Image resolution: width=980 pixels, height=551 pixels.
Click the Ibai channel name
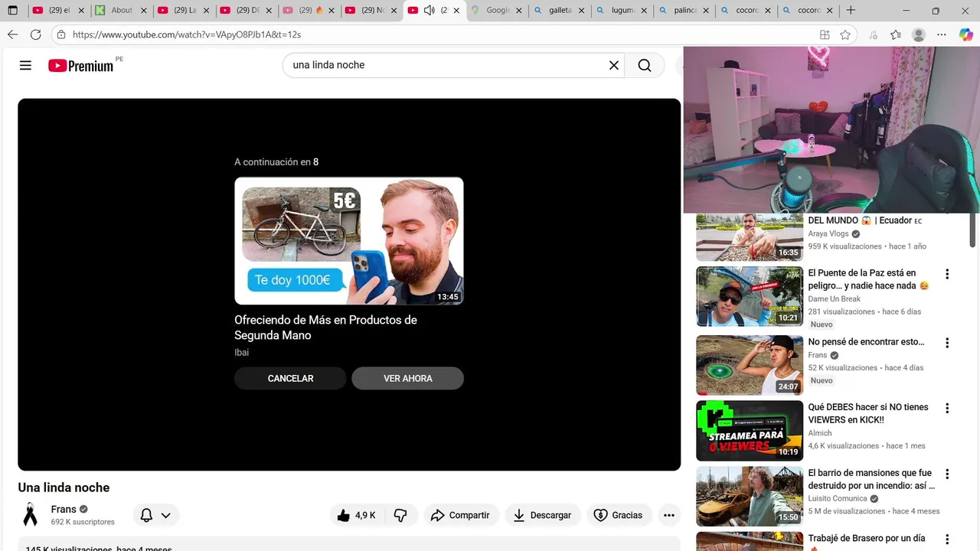click(241, 353)
